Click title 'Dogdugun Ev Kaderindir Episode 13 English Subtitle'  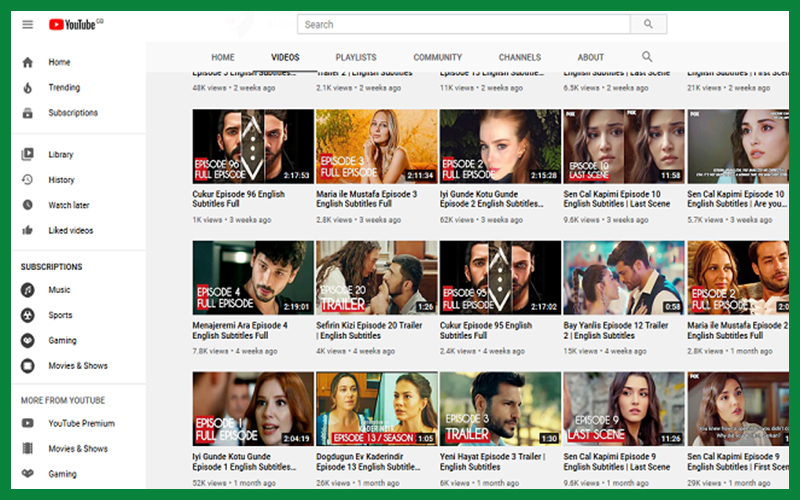tap(368, 461)
